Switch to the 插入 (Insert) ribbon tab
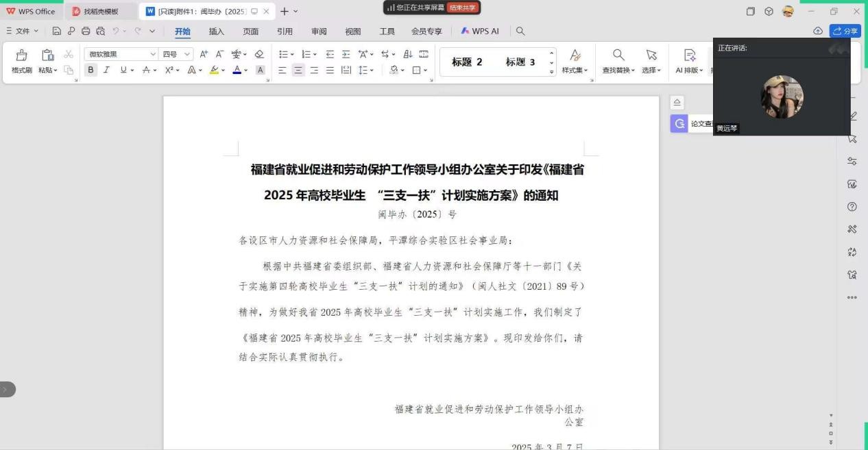This screenshot has height=450, width=868. tap(217, 31)
